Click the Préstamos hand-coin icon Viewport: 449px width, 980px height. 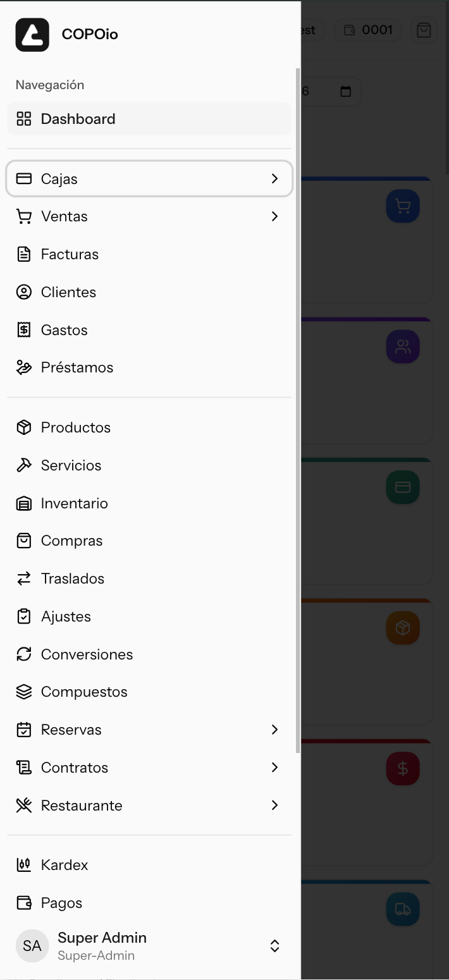tap(24, 367)
